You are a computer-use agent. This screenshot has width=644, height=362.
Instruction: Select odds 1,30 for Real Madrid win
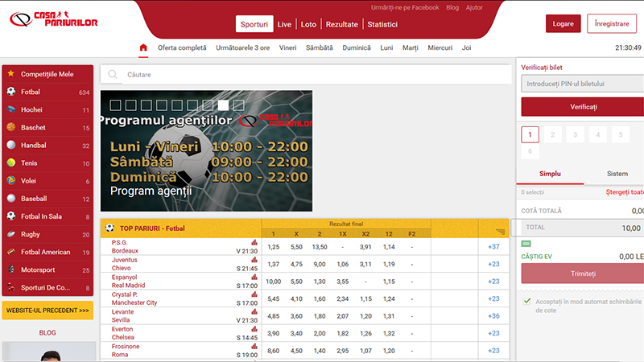click(x=319, y=281)
